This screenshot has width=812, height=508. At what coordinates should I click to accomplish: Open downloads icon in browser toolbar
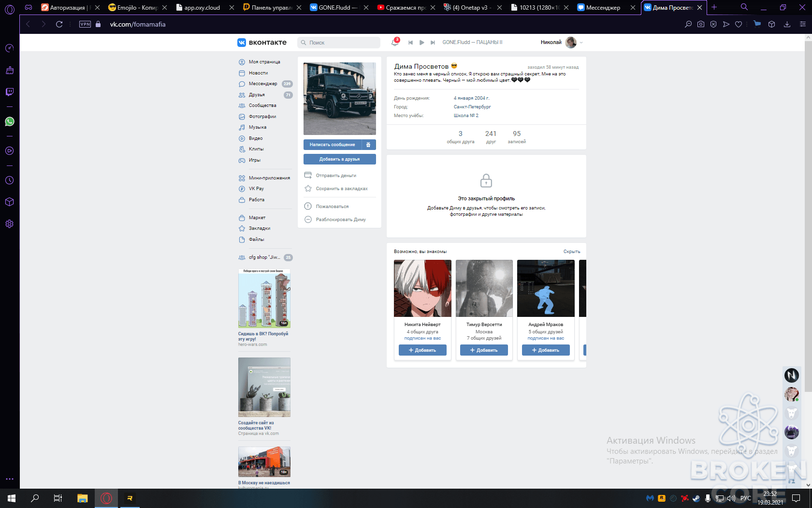tap(787, 24)
